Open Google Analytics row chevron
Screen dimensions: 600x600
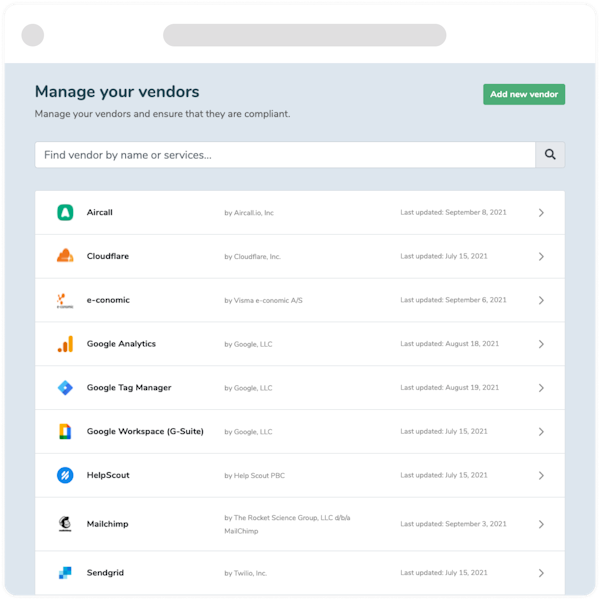tap(541, 344)
